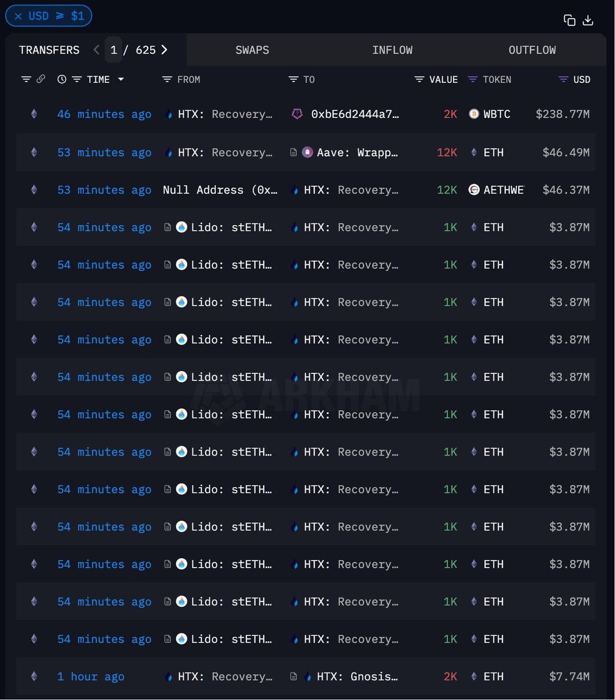Switch to the SWAPS tab
Image resolution: width=615 pixels, height=700 pixels.
coord(252,50)
